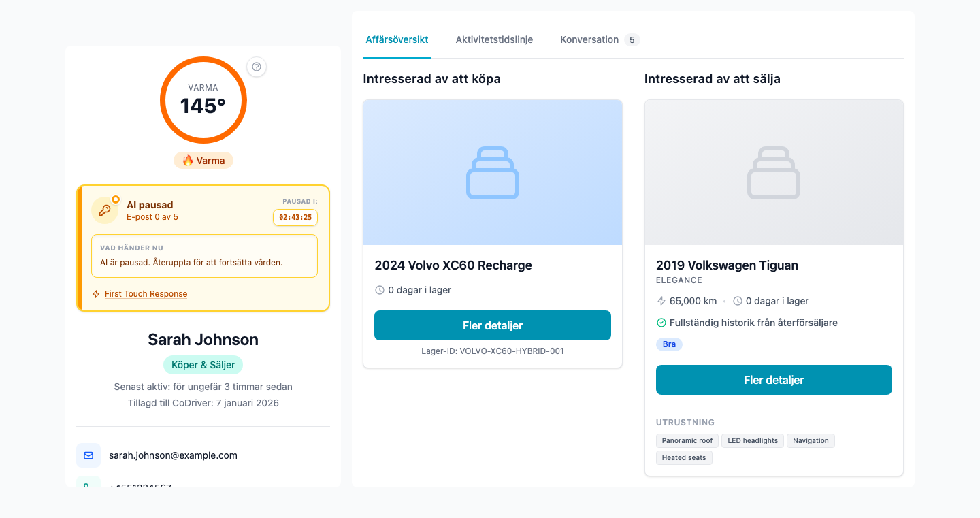Toggle the Köper & Säljer badge
Screen dimensions: 980x518
click(203, 365)
